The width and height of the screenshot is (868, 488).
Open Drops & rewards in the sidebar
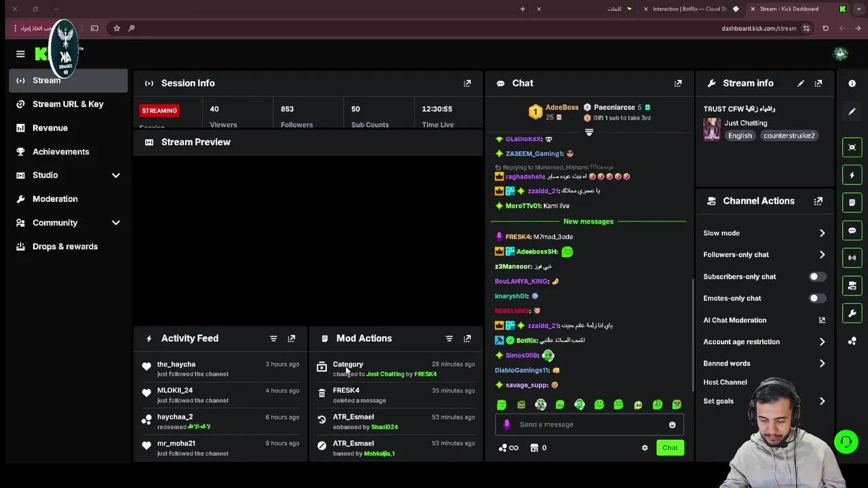[68, 247]
